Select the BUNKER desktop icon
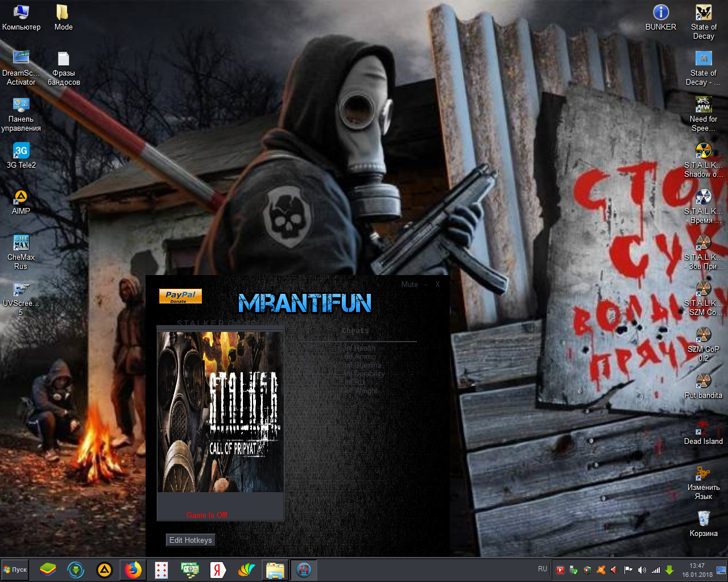This screenshot has height=582, width=728. click(661, 18)
